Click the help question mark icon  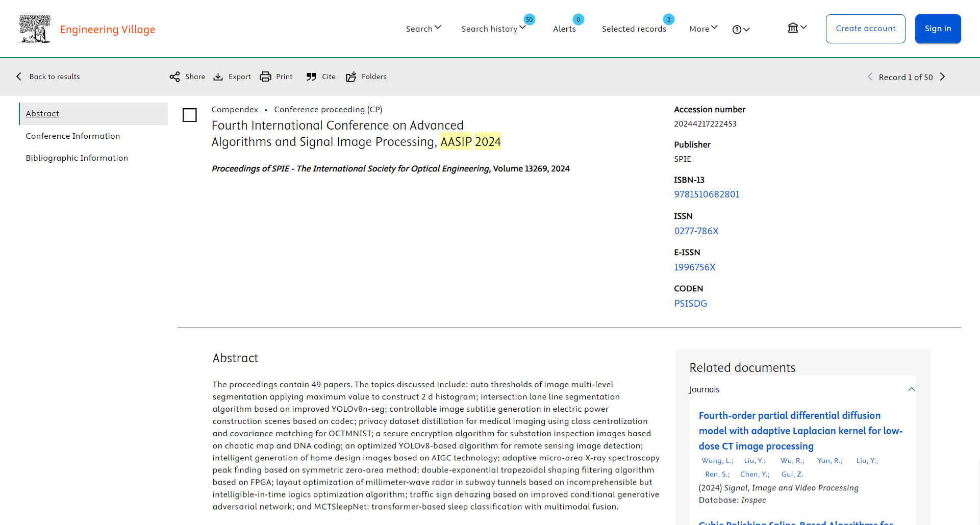pos(737,30)
